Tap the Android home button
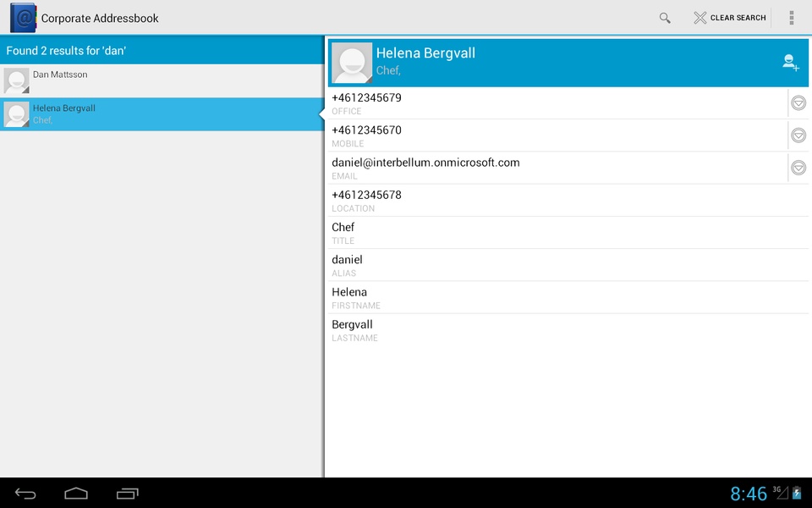This screenshot has width=812, height=508. click(76, 494)
